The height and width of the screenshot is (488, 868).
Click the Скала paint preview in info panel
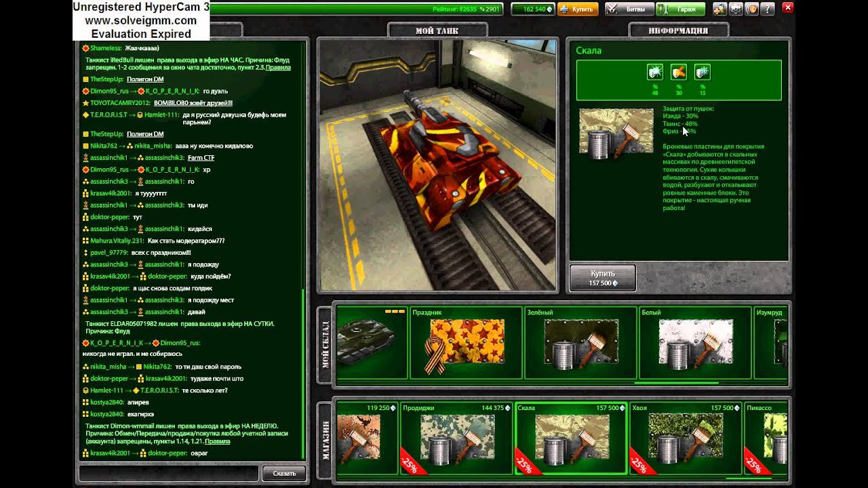616,133
